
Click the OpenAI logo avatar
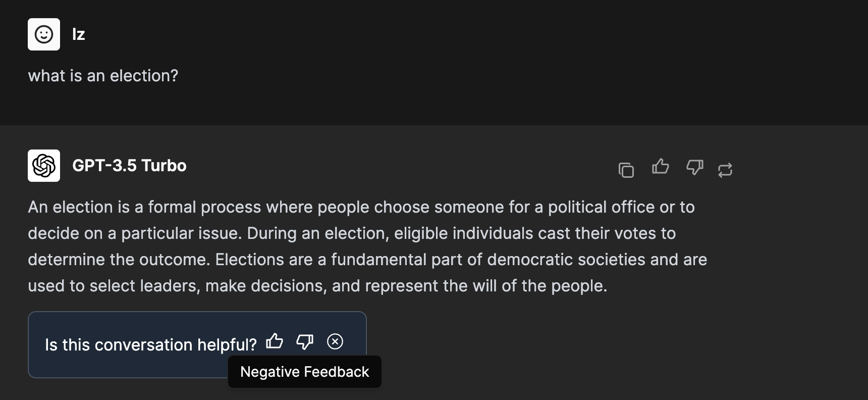coord(44,166)
